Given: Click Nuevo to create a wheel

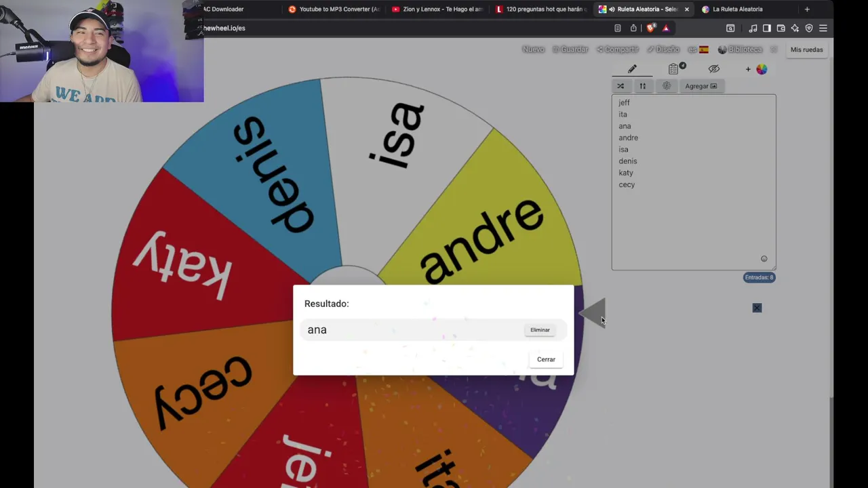Looking at the screenshot, I should coord(533,49).
